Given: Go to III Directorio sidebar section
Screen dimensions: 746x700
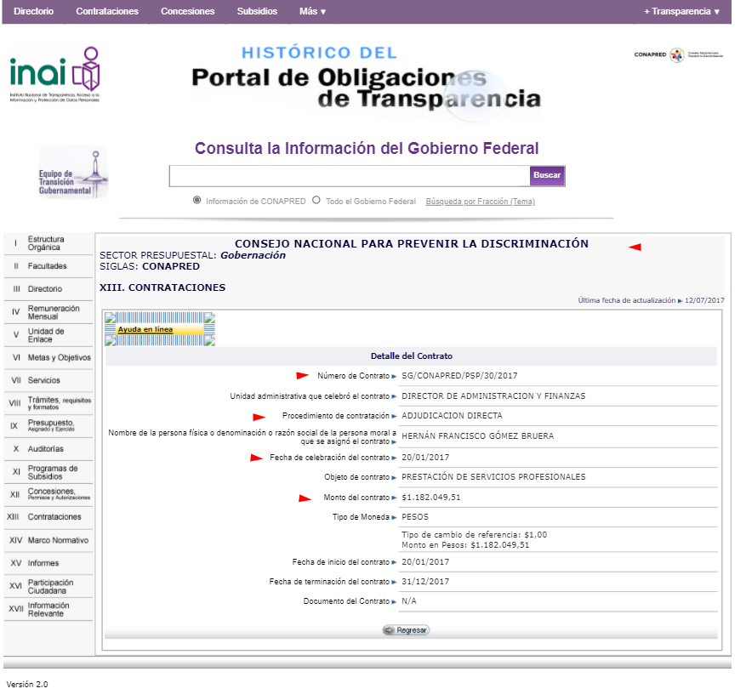Looking at the screenshot, I should click(48, 289).
